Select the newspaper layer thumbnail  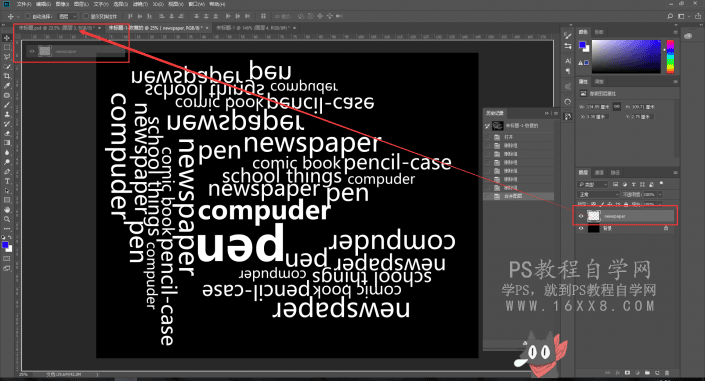tap(593, 216)
